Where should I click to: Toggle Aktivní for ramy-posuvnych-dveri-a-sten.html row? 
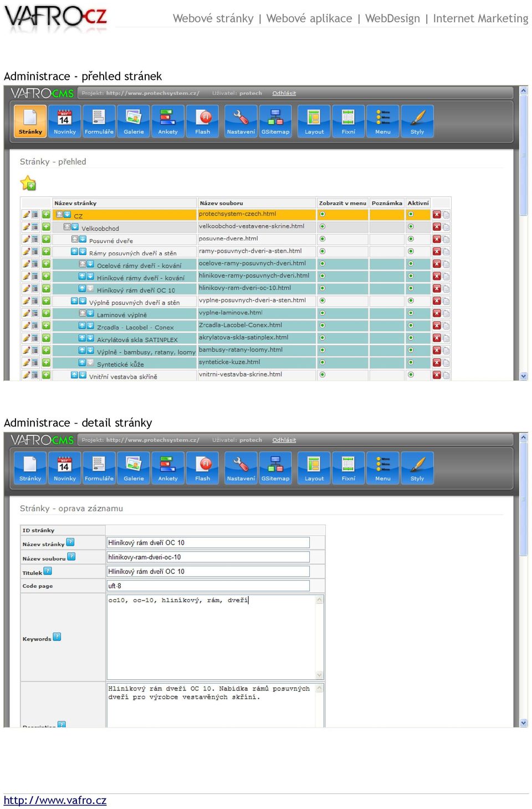pos(411,251)
